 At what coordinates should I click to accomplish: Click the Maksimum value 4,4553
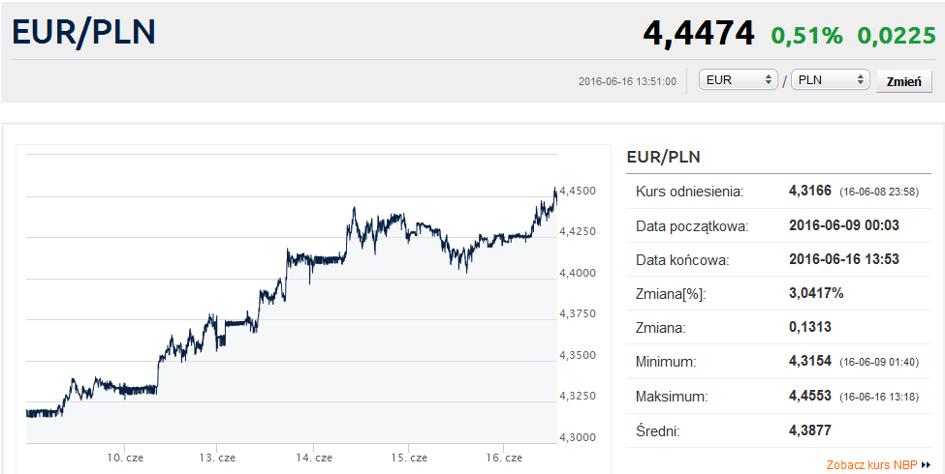810,397
